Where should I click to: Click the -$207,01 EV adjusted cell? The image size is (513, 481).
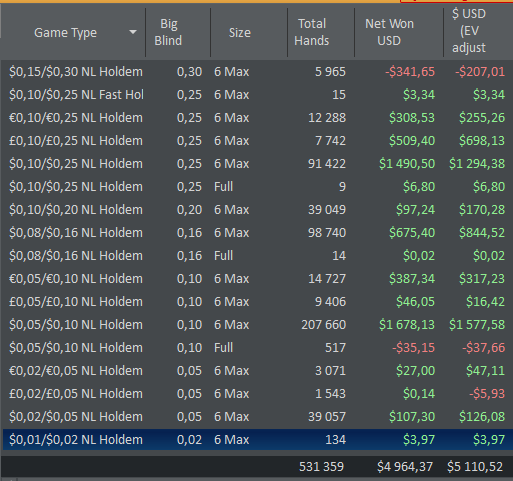click(x=480, y=72)
